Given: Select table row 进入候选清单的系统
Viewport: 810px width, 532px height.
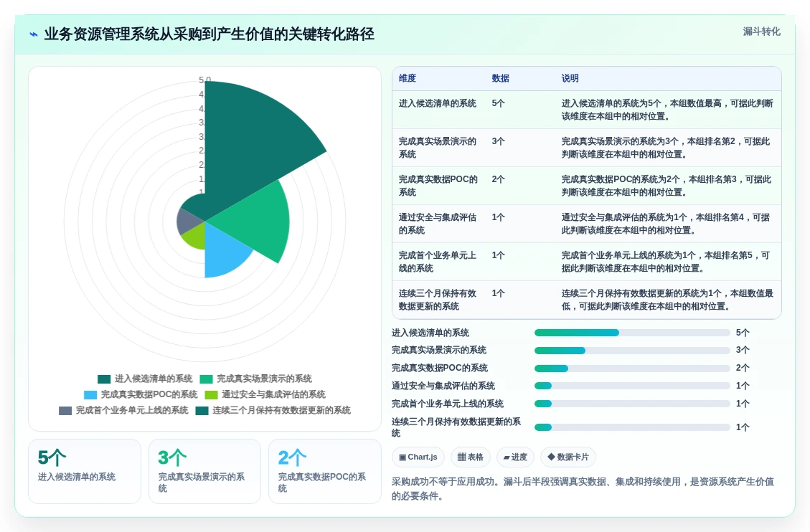Looking at the screenshot, I should pyautogui.click(x=586, y=110).
